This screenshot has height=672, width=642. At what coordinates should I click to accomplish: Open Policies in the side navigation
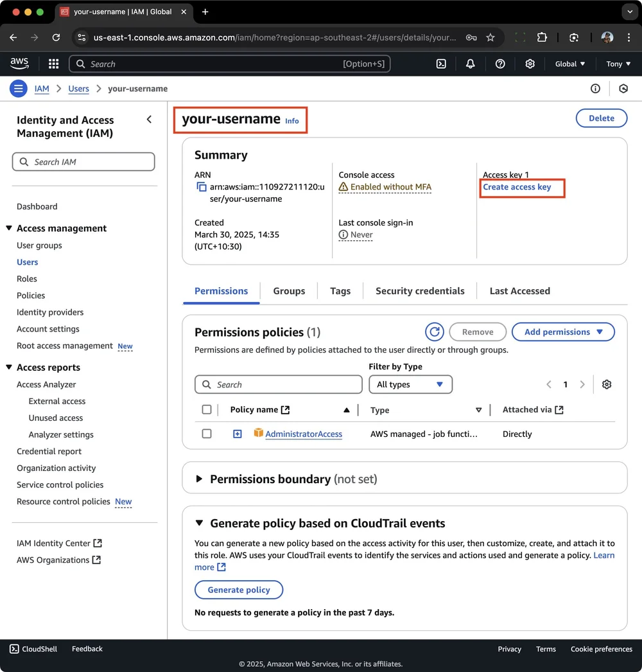pos(31,296)
